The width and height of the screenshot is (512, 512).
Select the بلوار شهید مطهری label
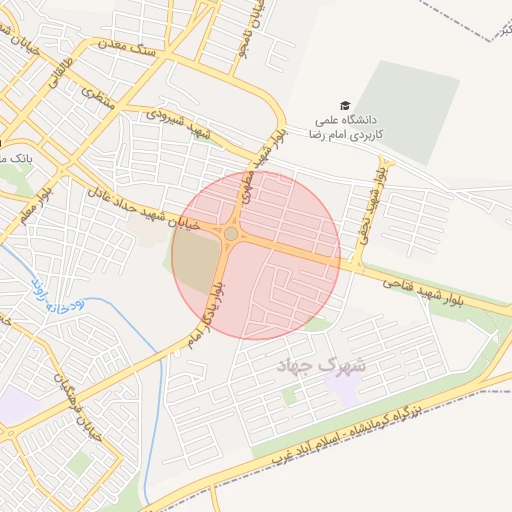coord(265,166)
